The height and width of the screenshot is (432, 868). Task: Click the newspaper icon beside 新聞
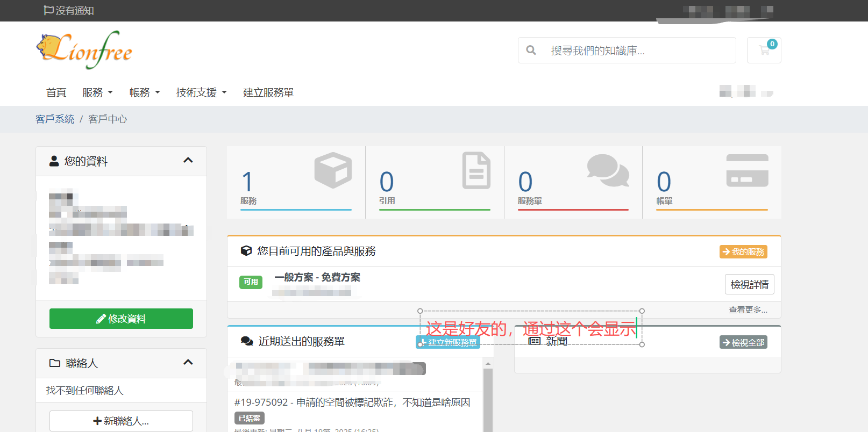(x=534, y=341)
